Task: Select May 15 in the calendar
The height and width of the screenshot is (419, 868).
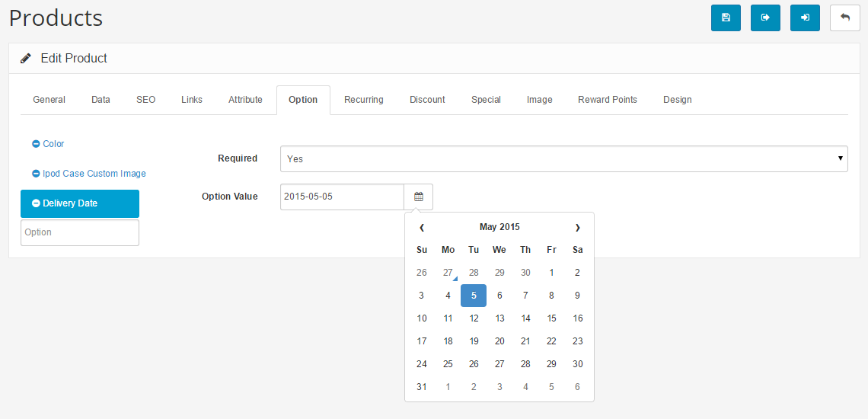Action: tap(551, 318)
